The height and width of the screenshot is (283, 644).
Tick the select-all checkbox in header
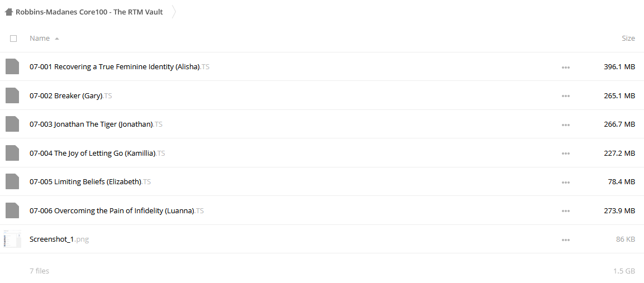[x=13, y=38]
